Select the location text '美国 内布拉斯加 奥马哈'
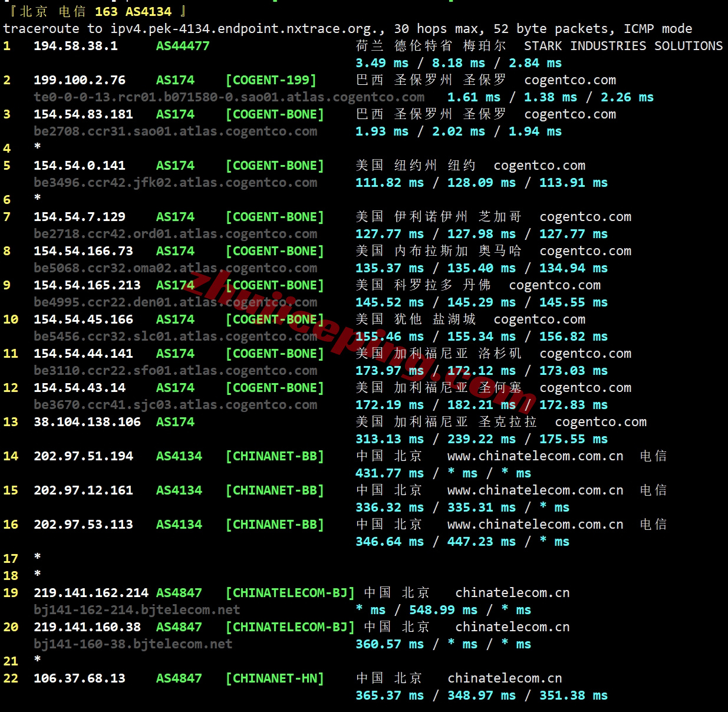Screen dimensions: 728x712 439,250
